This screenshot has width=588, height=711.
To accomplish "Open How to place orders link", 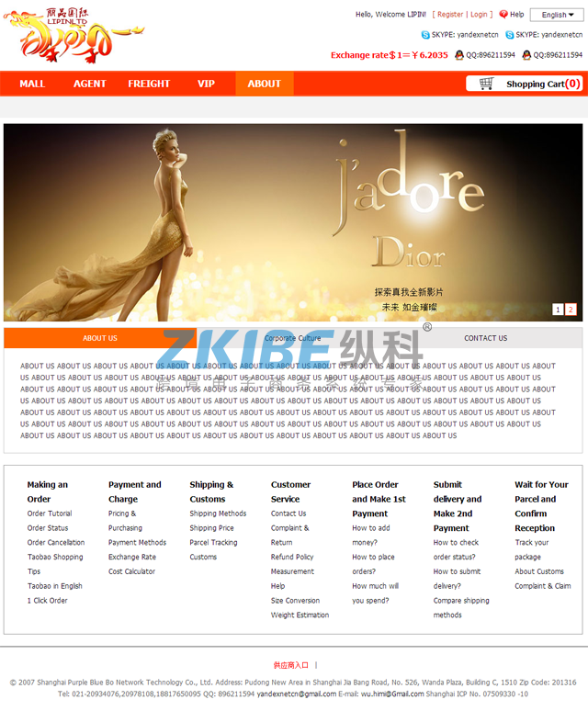I will [373, 564].
